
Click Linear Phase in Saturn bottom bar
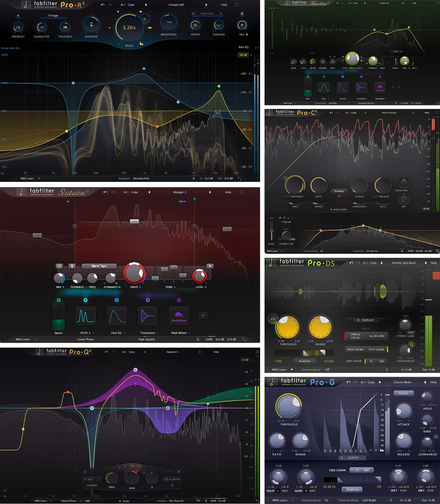[85, 339]
